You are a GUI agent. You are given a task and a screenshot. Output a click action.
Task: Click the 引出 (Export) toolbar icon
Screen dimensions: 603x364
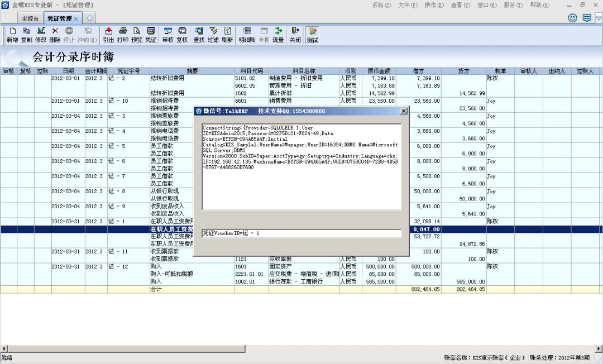[x=108, y=35]
